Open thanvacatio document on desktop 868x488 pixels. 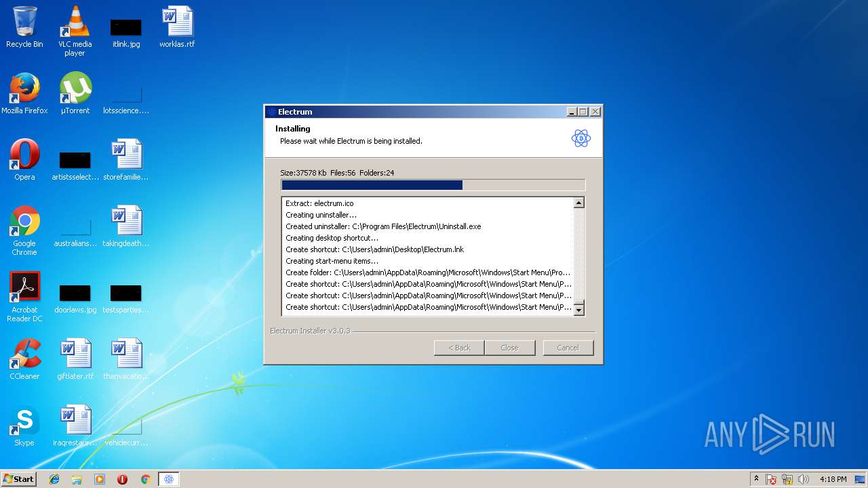click(126, 359)
